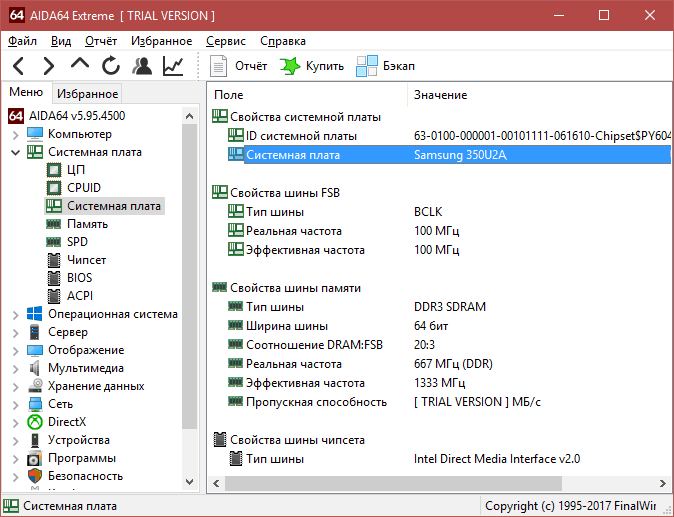Go up one level with the up arrow
This screenshot has height=517, width=674.
(x=80, y=64)
